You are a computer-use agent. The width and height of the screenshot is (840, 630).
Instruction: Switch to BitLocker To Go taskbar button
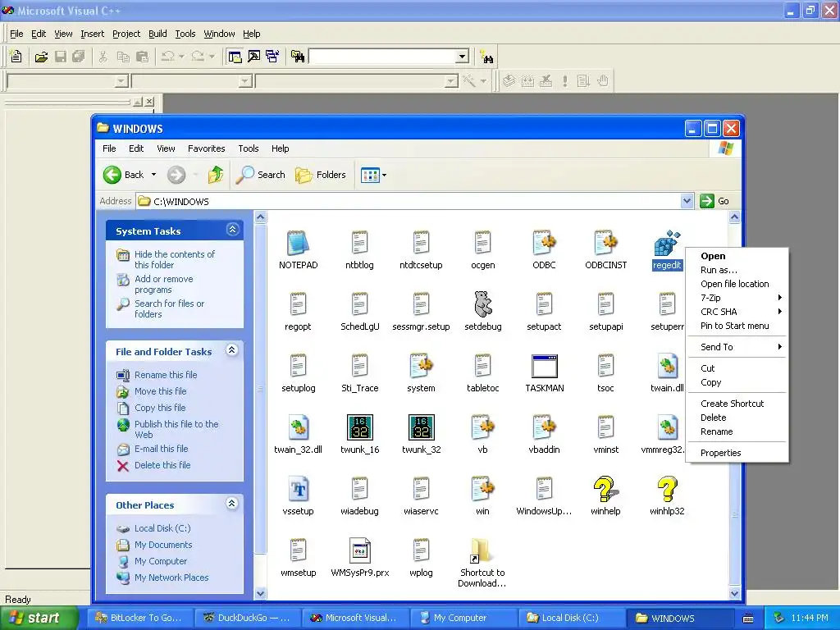[x=139, y=618]
